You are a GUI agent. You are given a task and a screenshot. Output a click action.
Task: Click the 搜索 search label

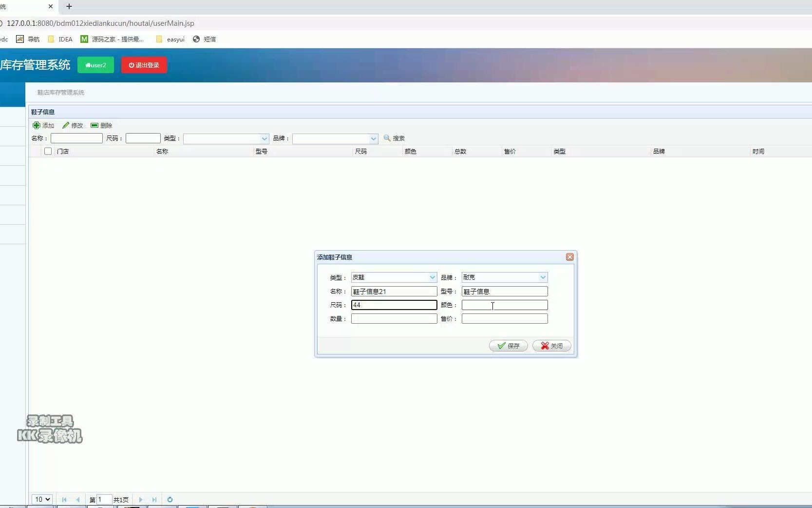click(x=399, y=138)
